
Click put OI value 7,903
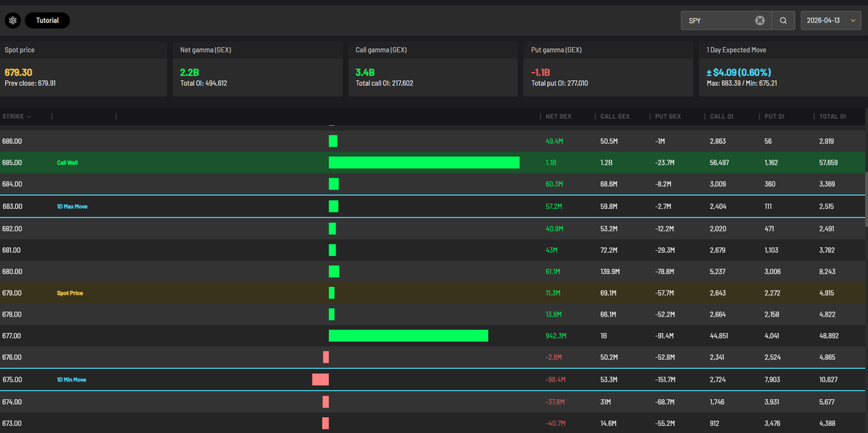point(773,380)
